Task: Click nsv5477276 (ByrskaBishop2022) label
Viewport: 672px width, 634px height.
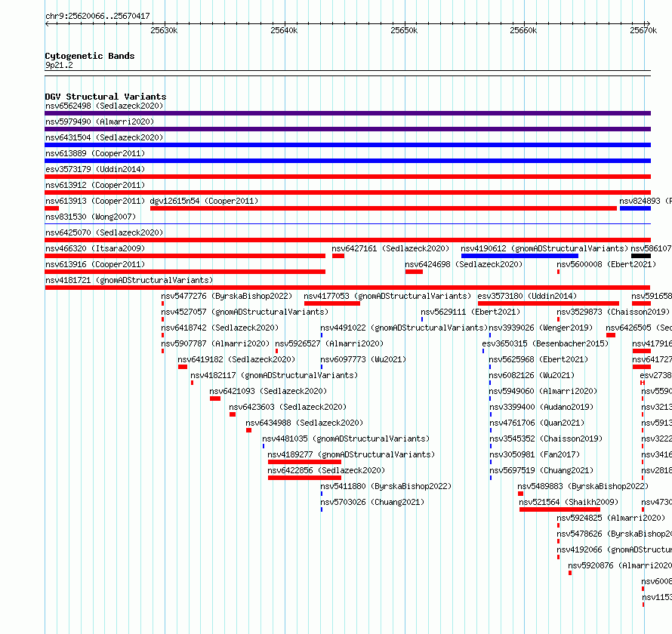Action: pos(227,296)
